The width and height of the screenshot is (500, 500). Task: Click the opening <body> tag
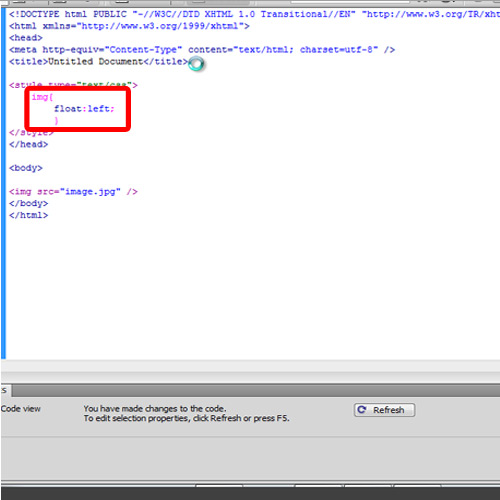(26, 168)
